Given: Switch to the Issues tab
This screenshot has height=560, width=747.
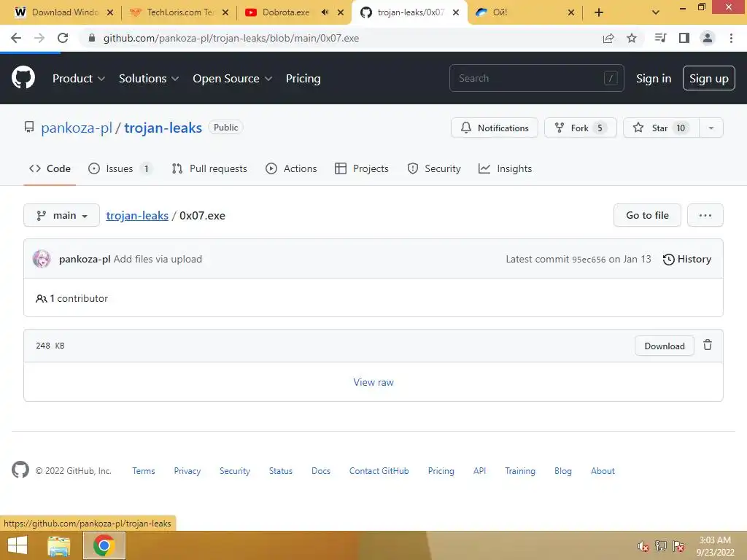Looking at the screenshot, I should click(120, 168).
